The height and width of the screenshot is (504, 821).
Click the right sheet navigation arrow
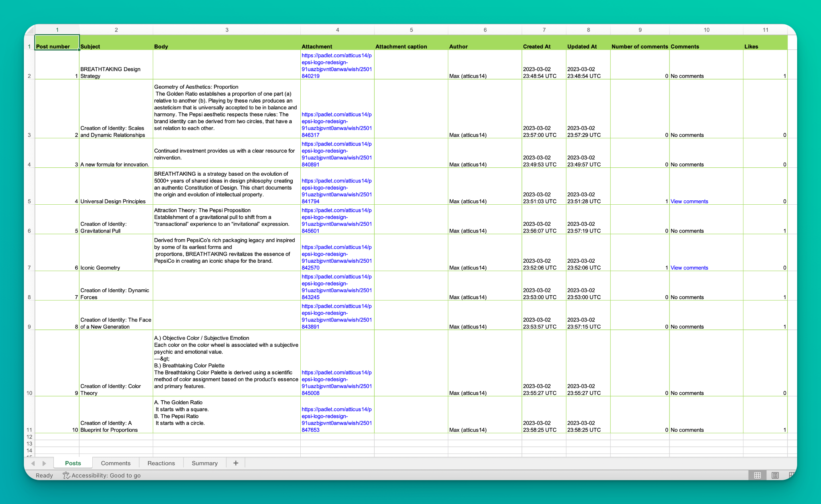(x=44, y=463)
